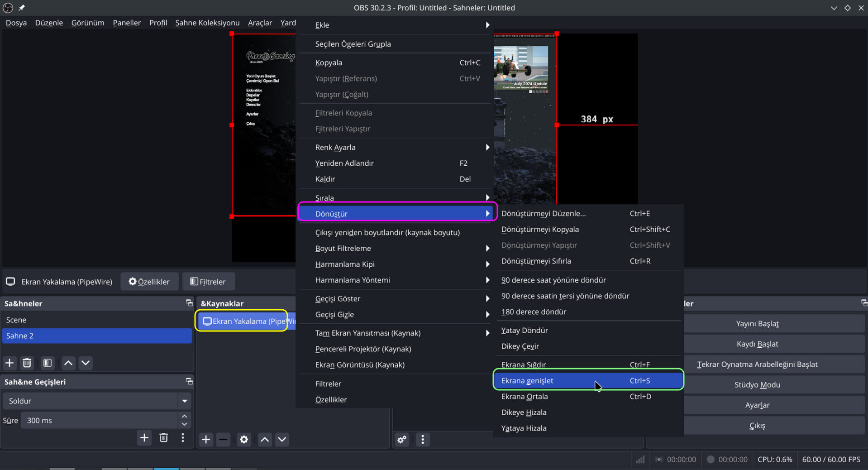Screen dimensions: 868x470
Task: Choose Dikey Çevir option
Action: [588, 346]
